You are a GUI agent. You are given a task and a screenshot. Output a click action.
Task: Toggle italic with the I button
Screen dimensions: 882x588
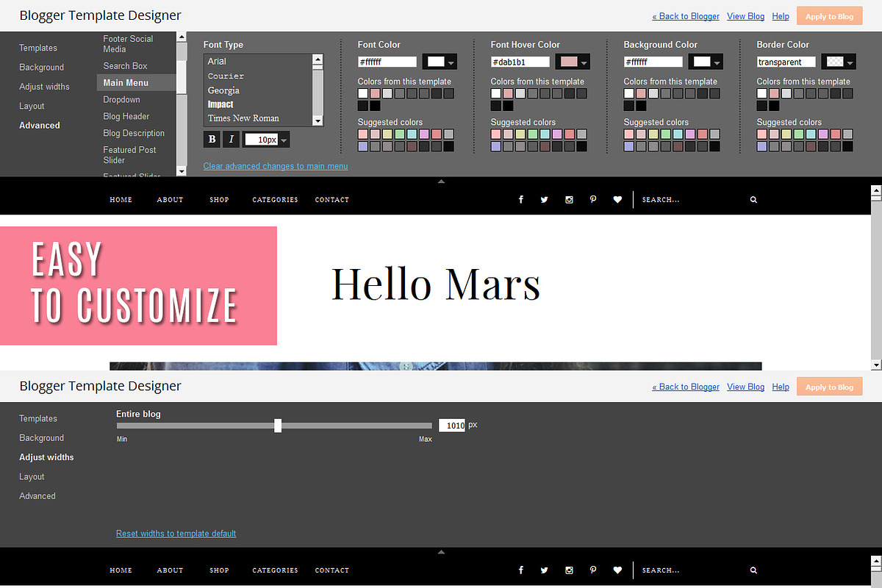[x=232, y=139]
